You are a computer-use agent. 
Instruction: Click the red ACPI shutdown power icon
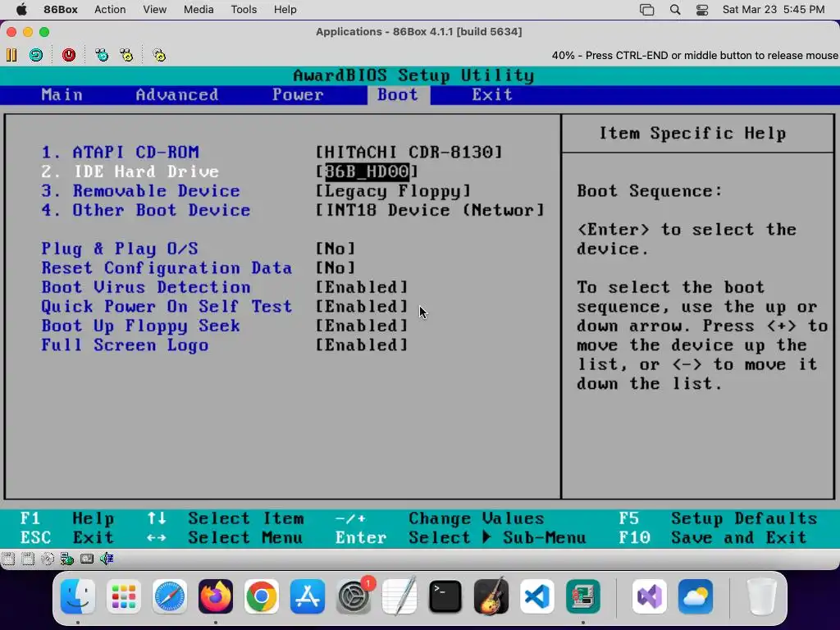point(69,55)
